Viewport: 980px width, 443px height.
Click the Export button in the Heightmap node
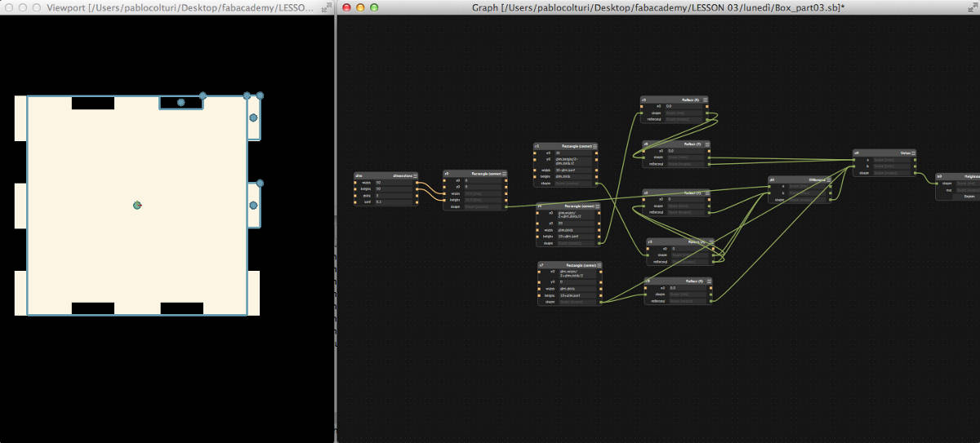(x=969, y=197)
